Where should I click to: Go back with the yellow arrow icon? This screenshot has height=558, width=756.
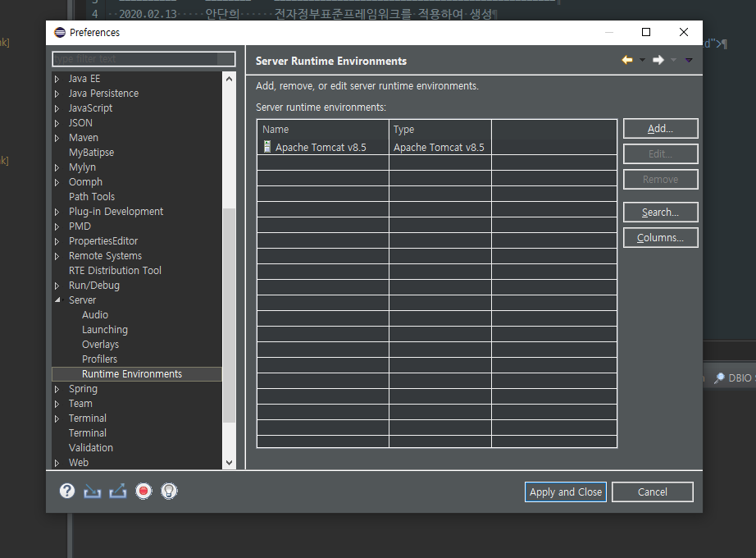[627, 60]
